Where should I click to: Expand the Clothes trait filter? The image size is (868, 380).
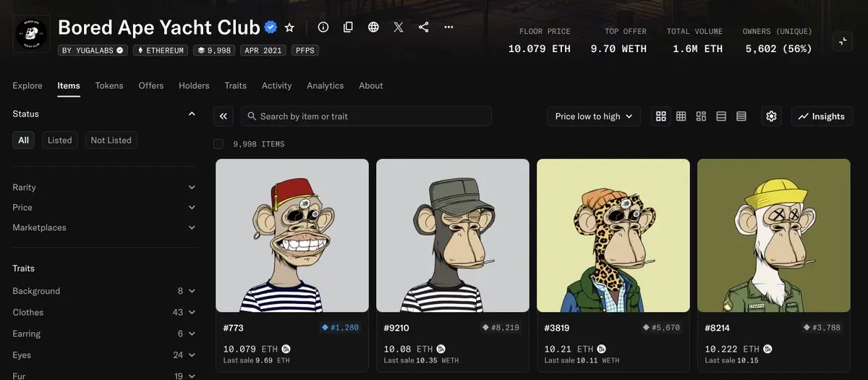105,312
